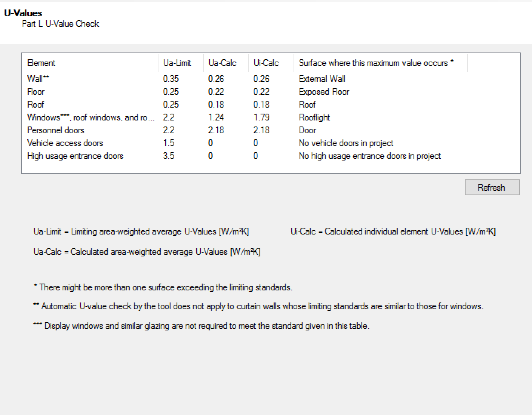
Task: Click the Exposed Floor surface cell
Action: pyautogui.click(x=324, y=92)
